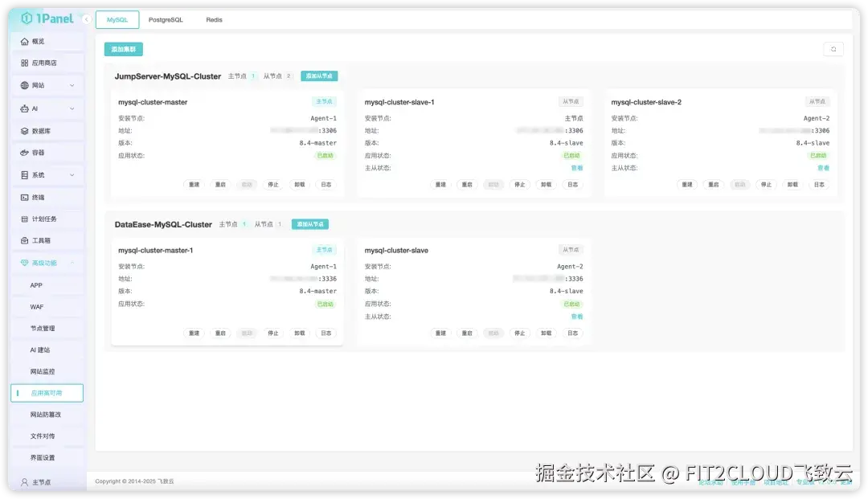Viewport: 868px width, 499px height.
Task: Open the 计划任务 calendar icon in sidebar
Action: point(24,219)
